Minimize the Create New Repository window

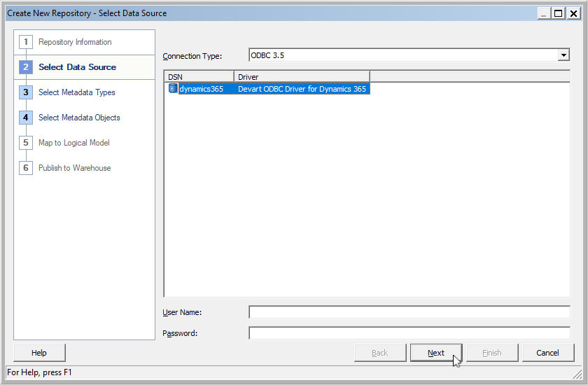544,13
